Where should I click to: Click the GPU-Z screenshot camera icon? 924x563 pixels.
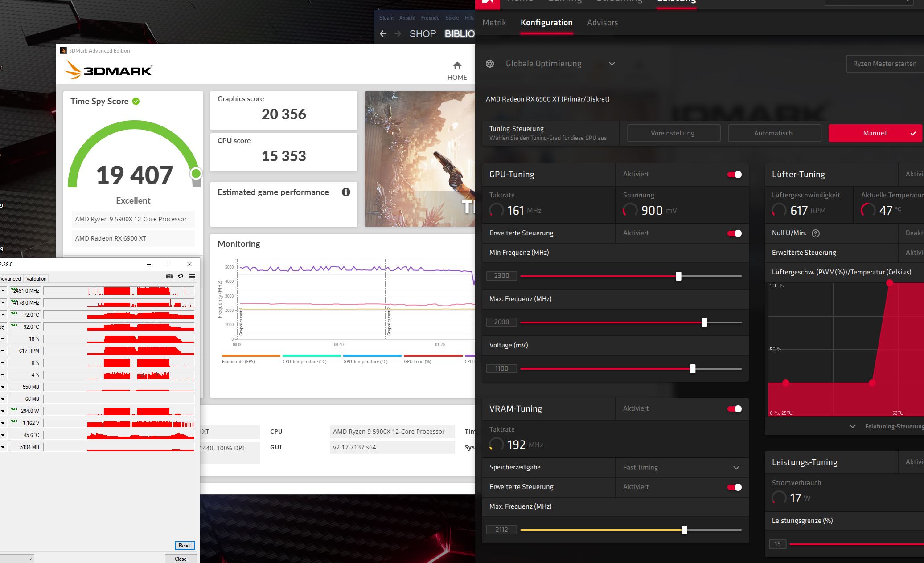pyautogui.click(x=169, y=276)
